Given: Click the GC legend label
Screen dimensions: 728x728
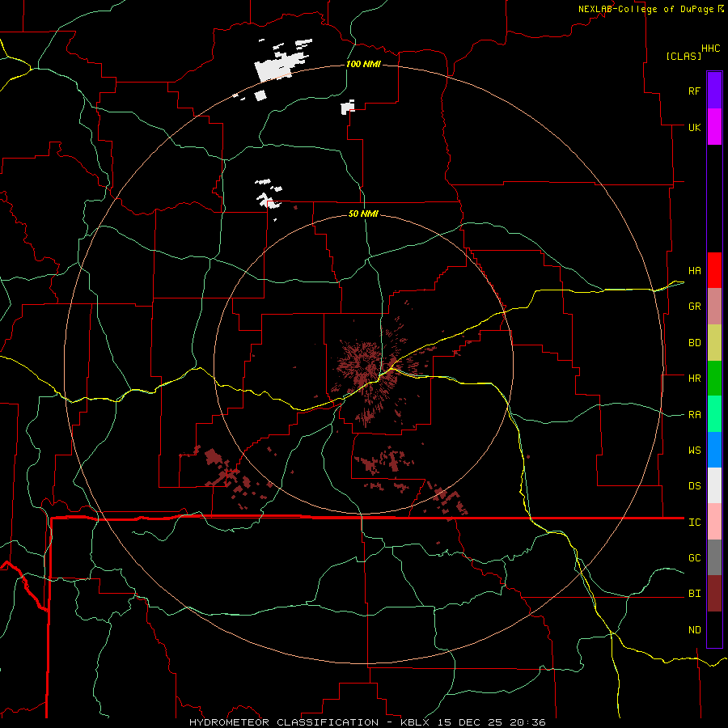Looking at the screenshot, I should point(694,558).
